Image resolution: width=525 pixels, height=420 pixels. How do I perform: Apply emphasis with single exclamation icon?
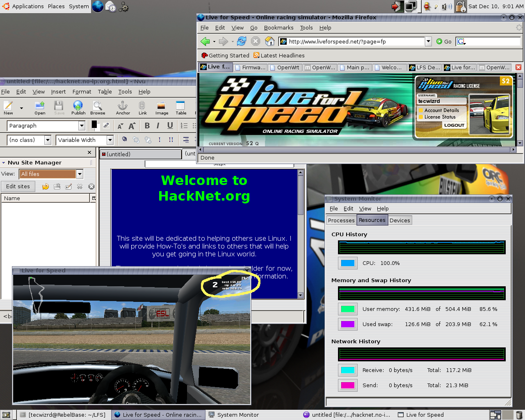[x=160, y=140]
